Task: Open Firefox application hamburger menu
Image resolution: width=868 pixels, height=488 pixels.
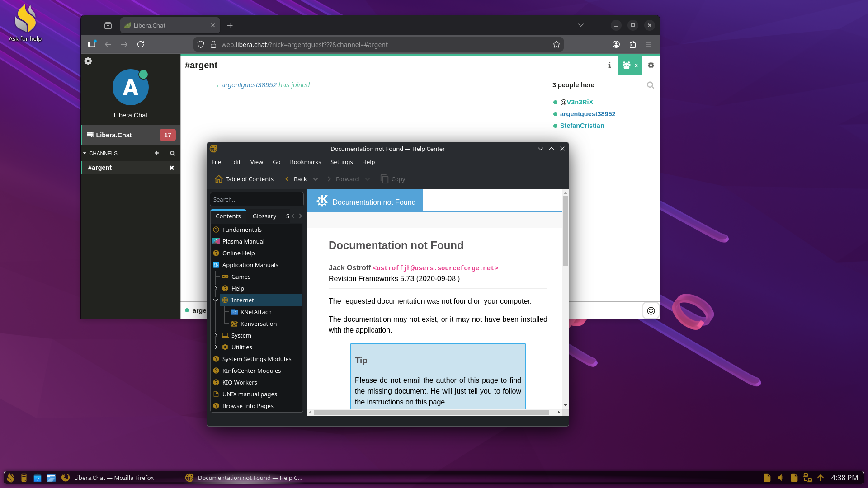Action: pos(649,44)
